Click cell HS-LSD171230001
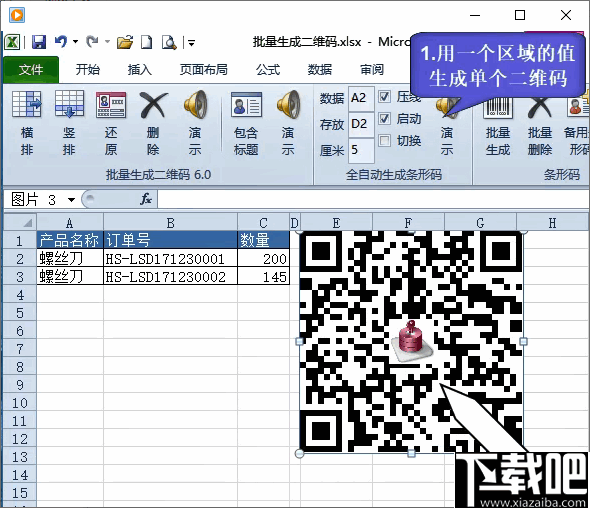 click(x=170, y=259)
